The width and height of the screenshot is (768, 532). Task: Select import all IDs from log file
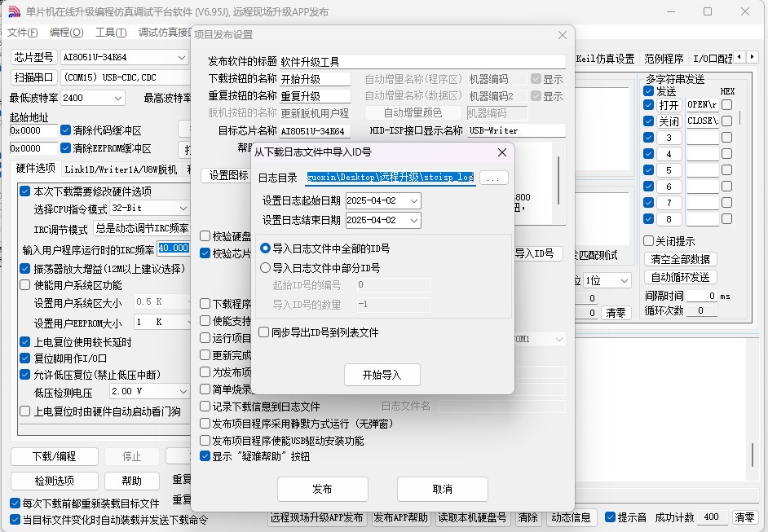click(265, 248)
